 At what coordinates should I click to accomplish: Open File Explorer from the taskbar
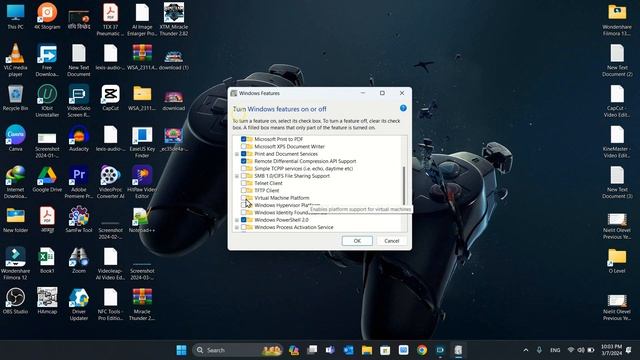[x=367, y=350]
